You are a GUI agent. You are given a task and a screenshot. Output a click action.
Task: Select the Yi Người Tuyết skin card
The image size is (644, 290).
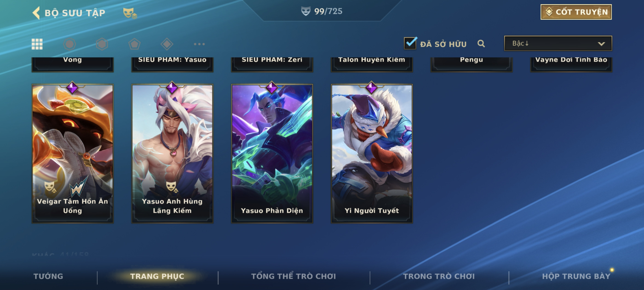click(x=372, y=153)
